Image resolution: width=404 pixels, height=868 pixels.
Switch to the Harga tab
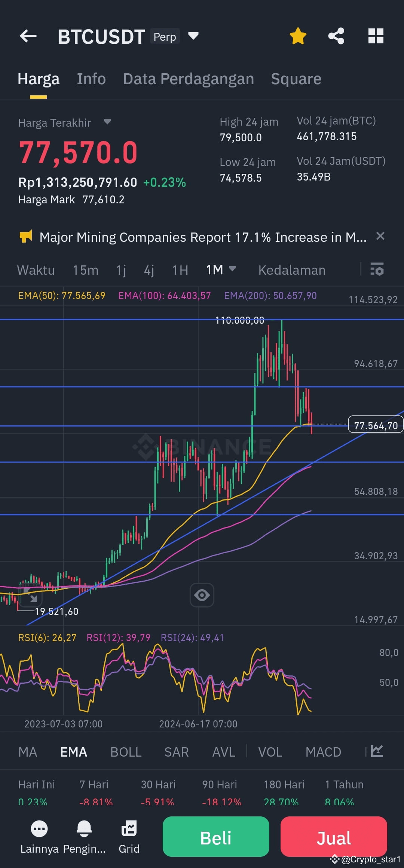tap(39, 79)
